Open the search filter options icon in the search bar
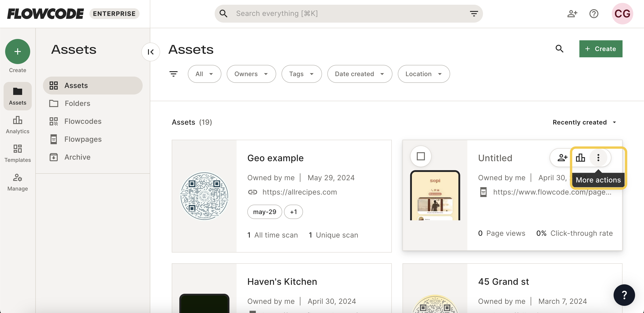644x313 pixels. (474, 13)
